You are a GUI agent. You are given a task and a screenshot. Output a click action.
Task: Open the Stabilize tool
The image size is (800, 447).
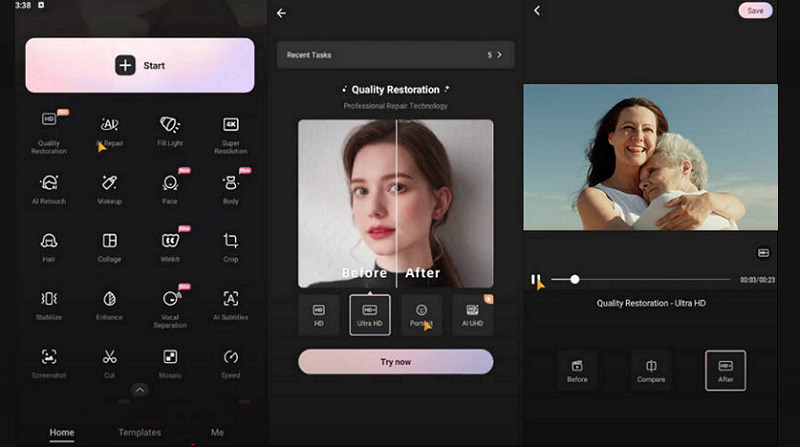[x=48, y=304]
